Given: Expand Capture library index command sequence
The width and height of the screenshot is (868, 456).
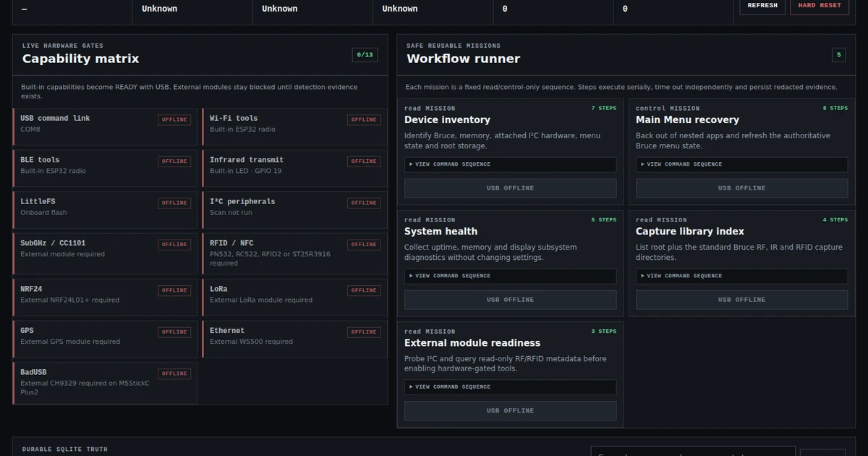Looking at the screenshot, I should (x=741, y=276).
